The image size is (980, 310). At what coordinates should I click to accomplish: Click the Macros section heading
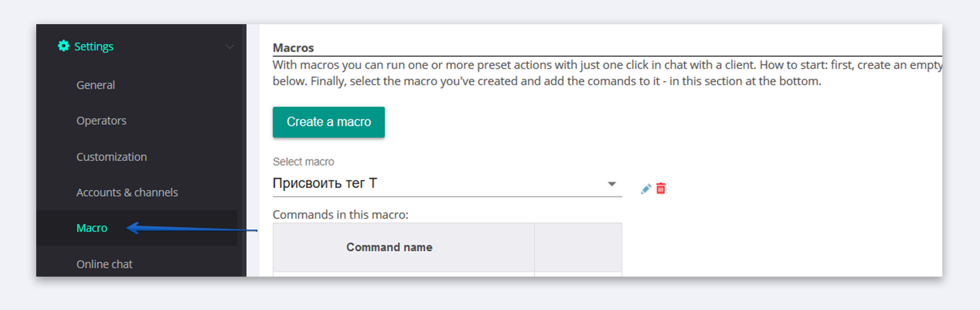click(x=293, y=48)
